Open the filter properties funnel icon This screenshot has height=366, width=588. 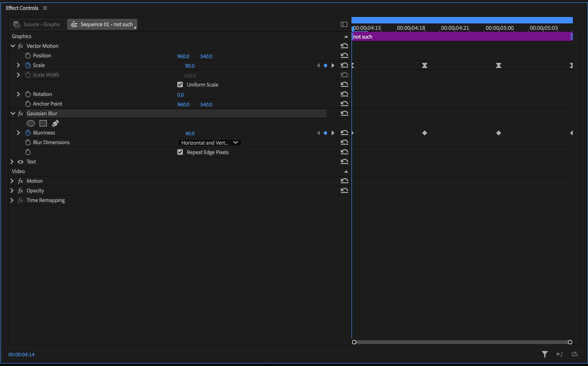tap(545, 354)
